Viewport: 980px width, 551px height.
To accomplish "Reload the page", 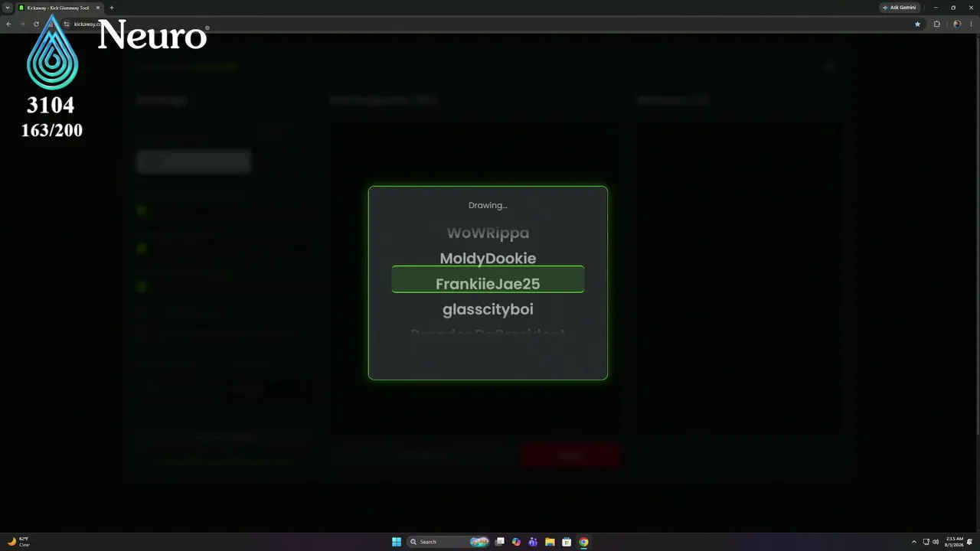I will click(36, 24).
